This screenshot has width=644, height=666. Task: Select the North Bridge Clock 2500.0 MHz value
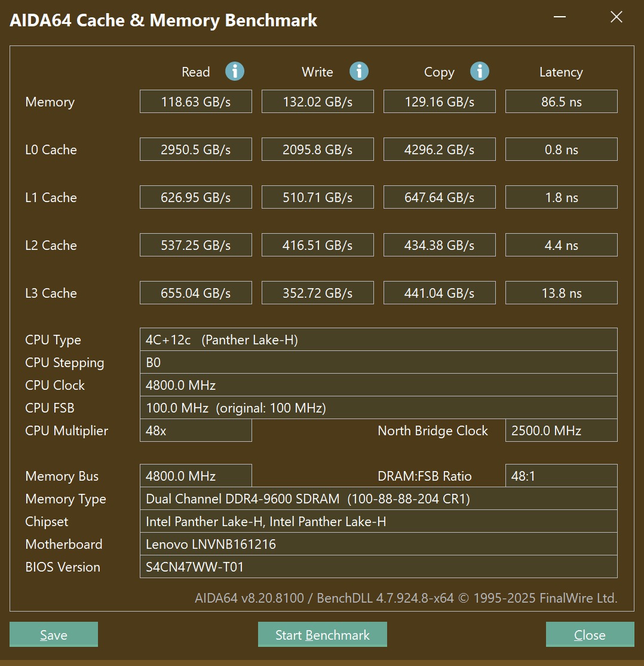[x=561, y=430]
